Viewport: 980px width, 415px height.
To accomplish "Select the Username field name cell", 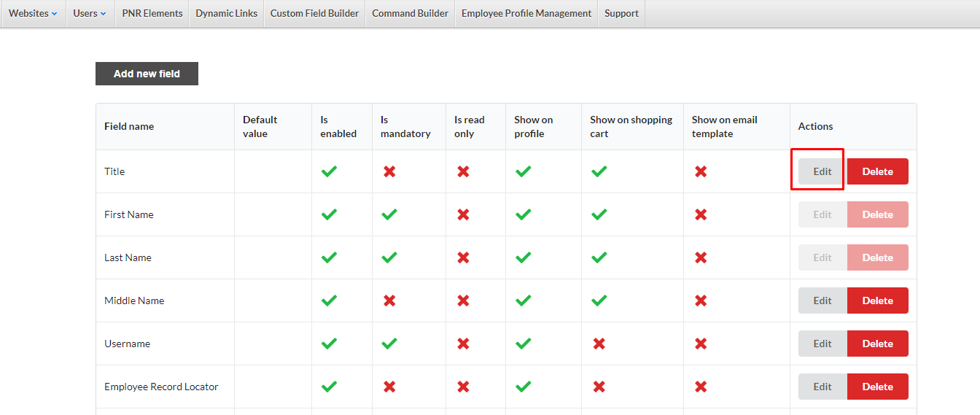I will coord(165,344).
